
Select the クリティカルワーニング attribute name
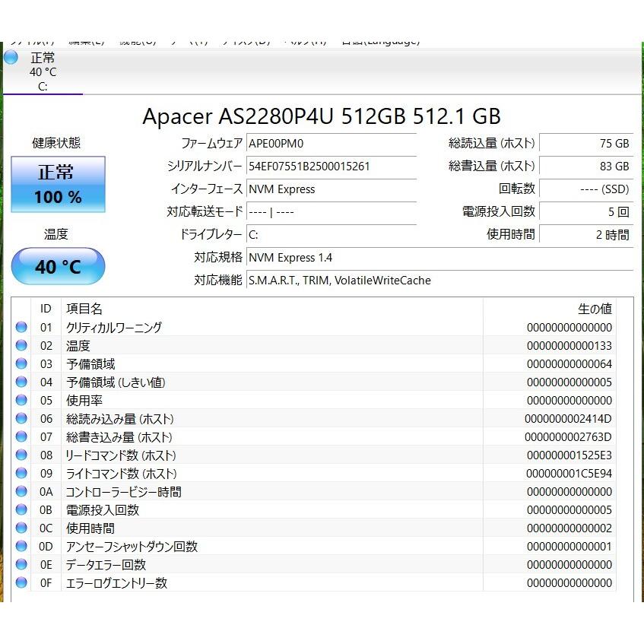coord(114,328)
